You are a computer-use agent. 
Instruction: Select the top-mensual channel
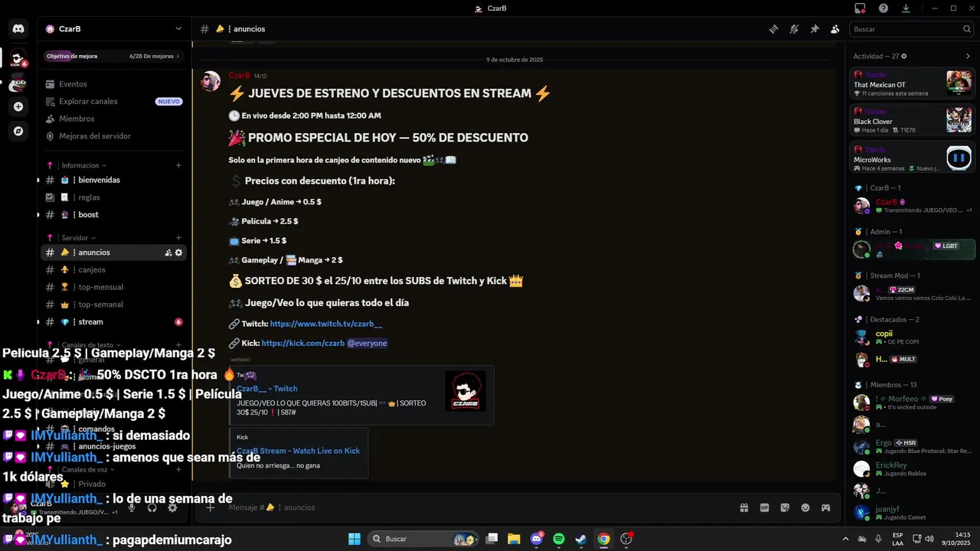pyautogui.click(x=114, y=287)
